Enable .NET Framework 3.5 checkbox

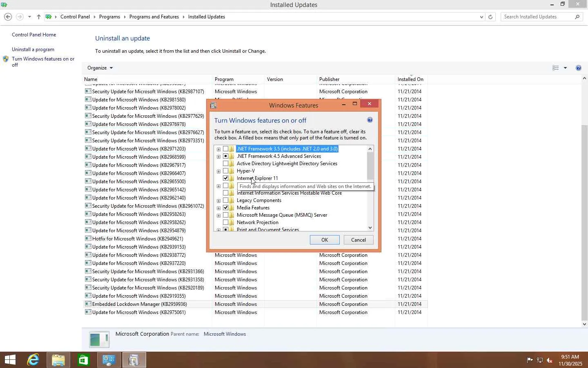(x=225, y=149)
